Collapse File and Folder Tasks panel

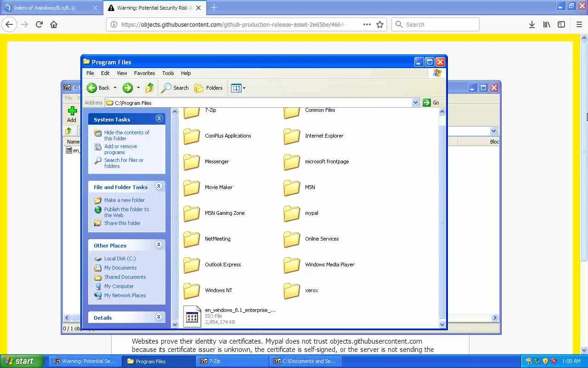pos(159,186)
